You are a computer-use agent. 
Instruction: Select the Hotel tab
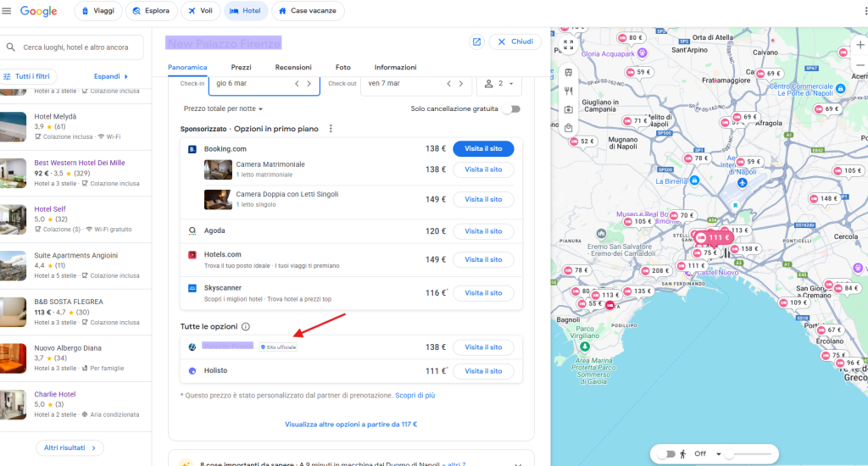click(x=245, y=11)
